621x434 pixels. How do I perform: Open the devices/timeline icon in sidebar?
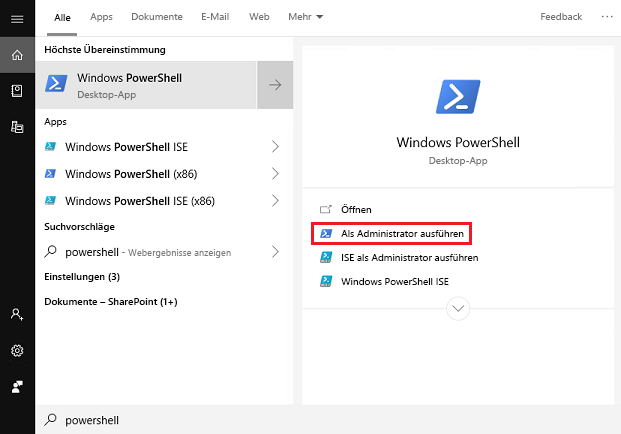pos(17,127)
